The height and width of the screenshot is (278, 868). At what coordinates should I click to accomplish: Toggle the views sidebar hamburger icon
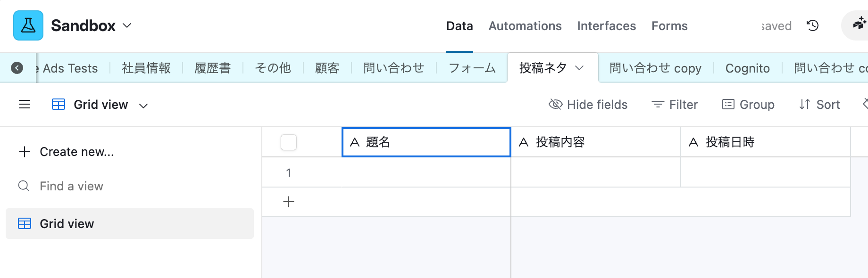click(x=25, y=105)
